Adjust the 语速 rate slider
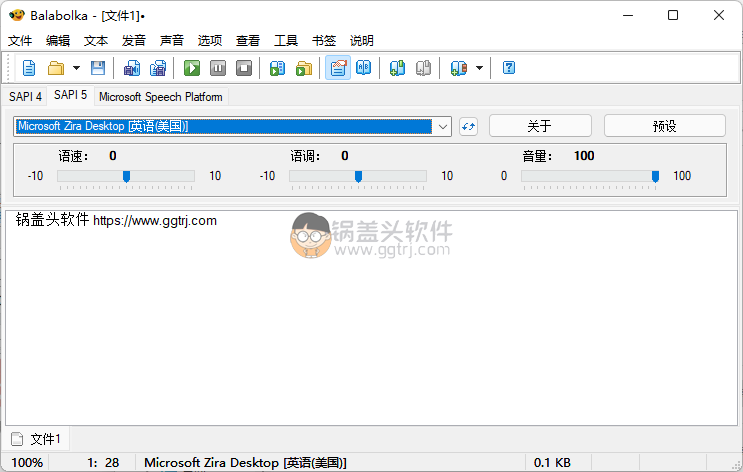743x472 pixels. tap(126, 177)
